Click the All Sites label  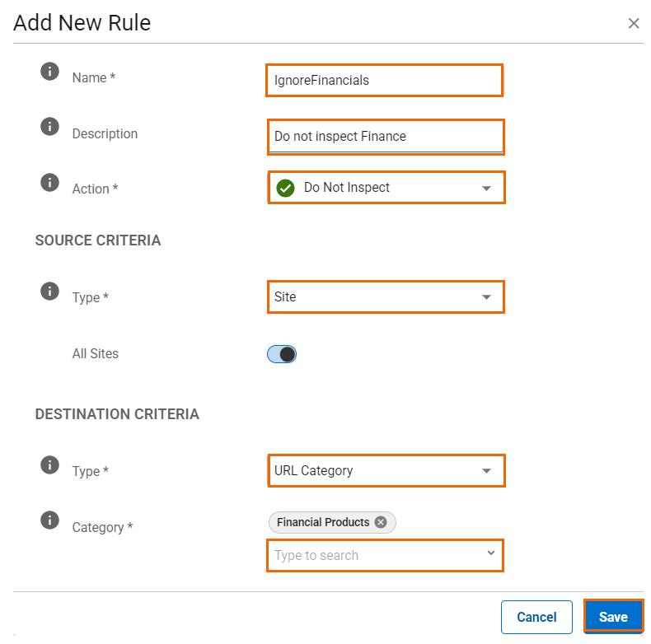pos(95,353)
